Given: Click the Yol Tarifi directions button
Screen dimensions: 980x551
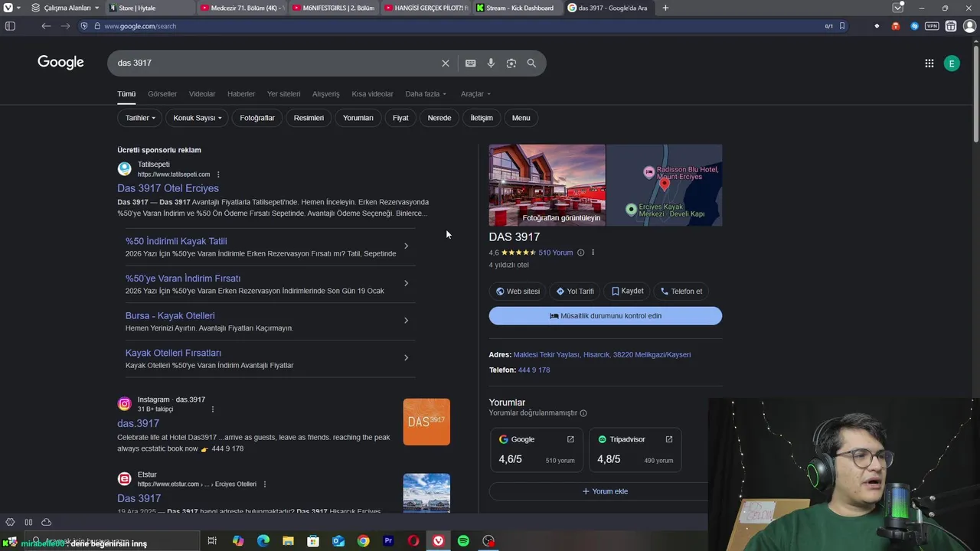Looking at the screenshot, I should 575,291.
